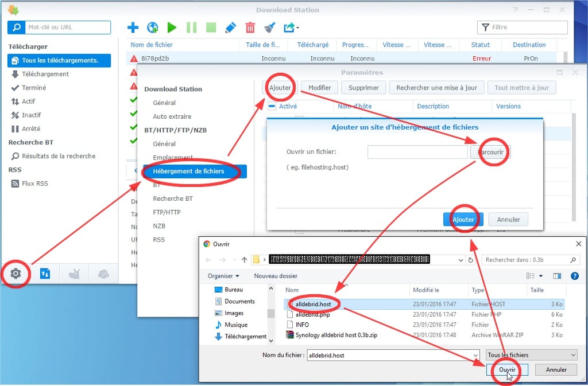Image resolution: width=588 pixels, height=386 pixels.
Task: Open the share action dropdown in toolbar
Action: pos(291,28)
